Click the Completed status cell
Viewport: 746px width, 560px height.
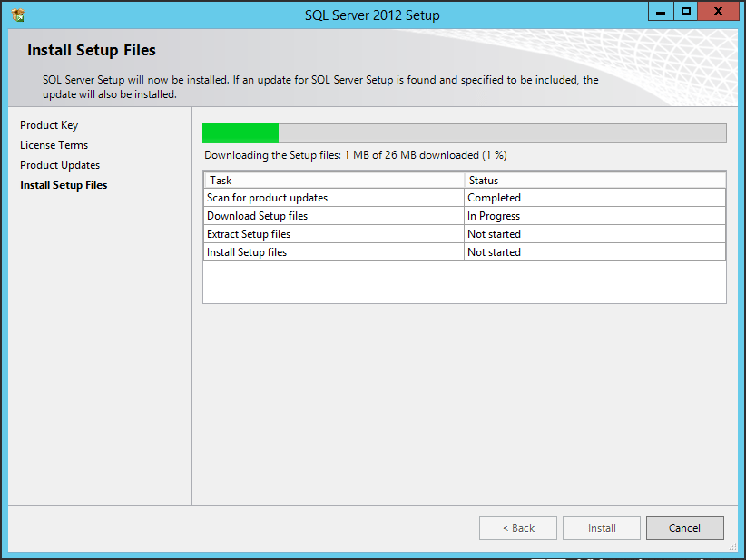[x=494, y=198]
